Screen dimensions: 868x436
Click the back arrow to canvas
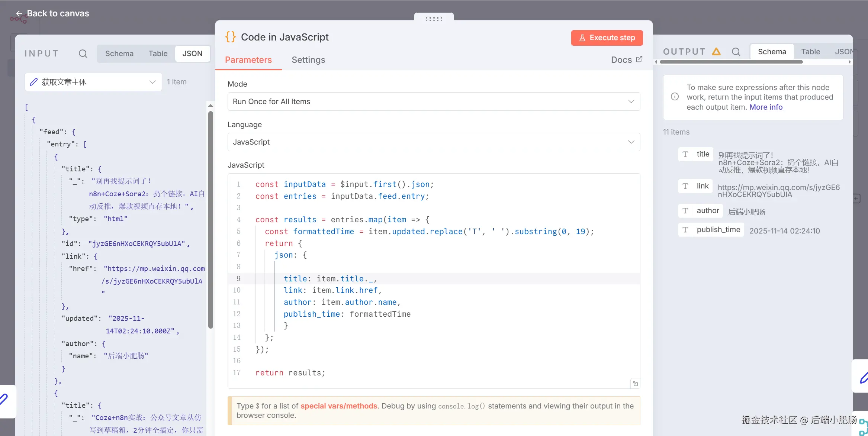(19, 14)
